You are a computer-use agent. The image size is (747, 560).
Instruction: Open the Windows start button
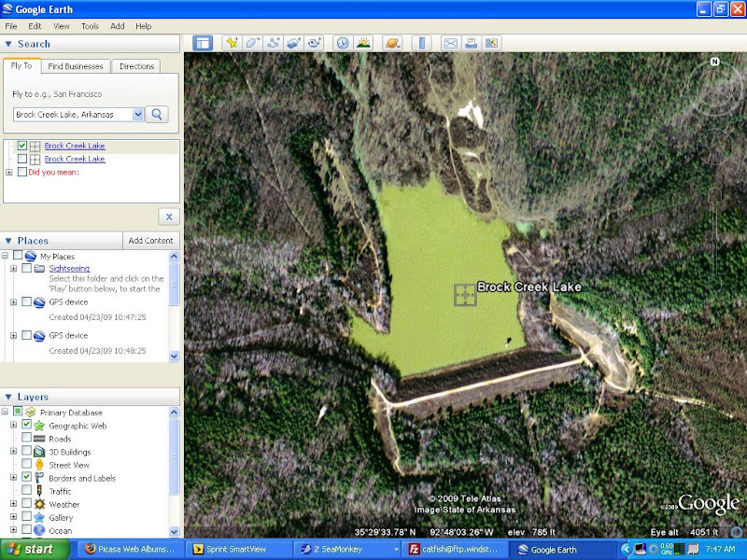click(x=35, y=549)
